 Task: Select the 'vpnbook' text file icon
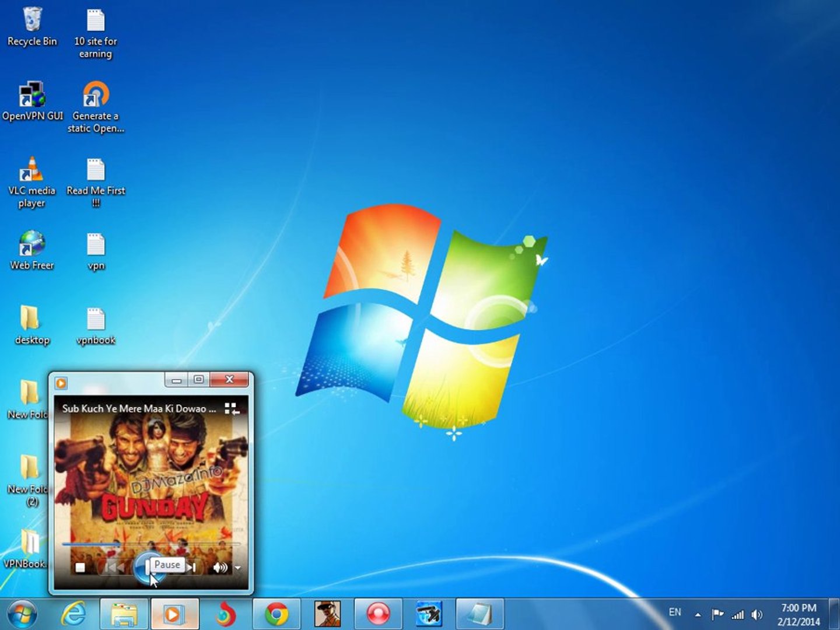point(96,325)
